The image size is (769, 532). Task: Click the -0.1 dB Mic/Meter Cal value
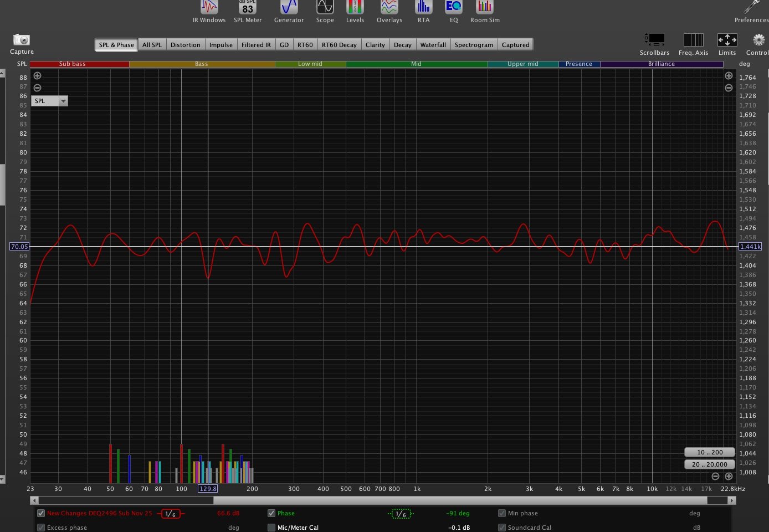tap(459, 528)
